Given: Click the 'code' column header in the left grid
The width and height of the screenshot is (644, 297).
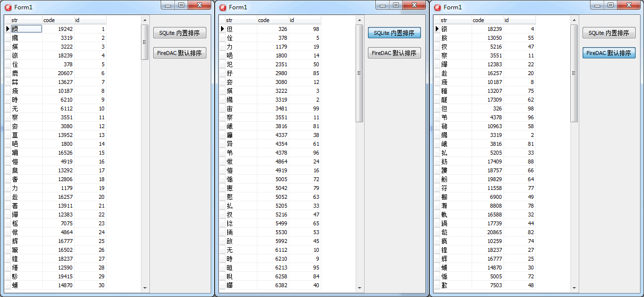Looking at the screenshot, I should click(58, 20).
